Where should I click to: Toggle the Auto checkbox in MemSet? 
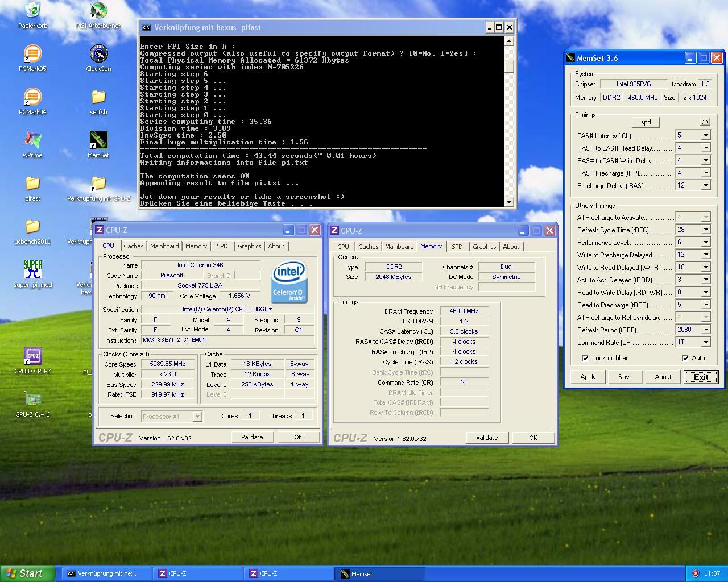coord(685,358)
